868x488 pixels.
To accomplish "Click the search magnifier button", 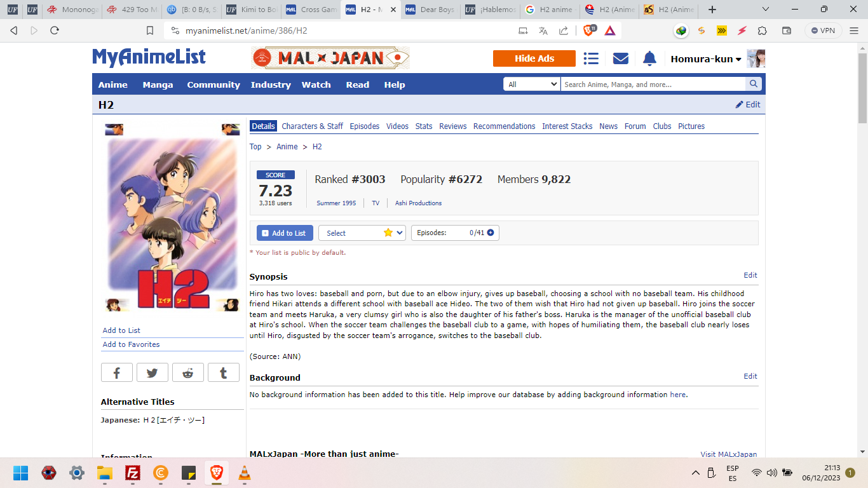I will [753, 84].
